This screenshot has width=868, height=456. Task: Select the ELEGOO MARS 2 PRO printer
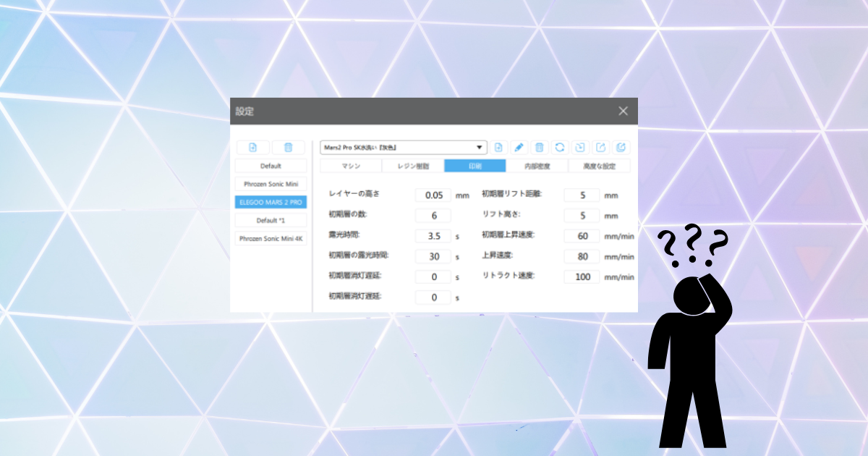click(271, 201)
